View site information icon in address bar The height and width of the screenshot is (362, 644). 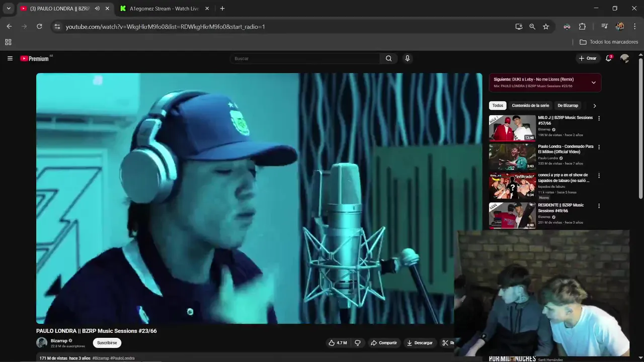coord(57,27)
